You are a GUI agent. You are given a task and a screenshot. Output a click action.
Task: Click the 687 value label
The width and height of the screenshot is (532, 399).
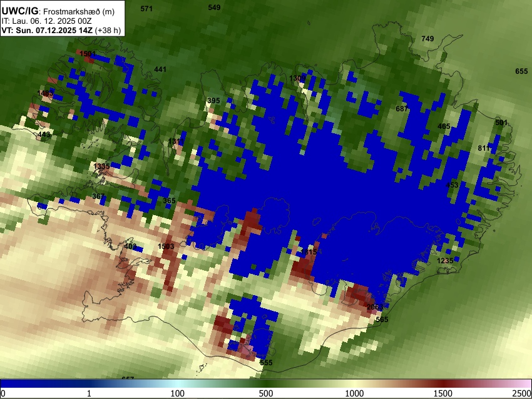tap(402, 109)
